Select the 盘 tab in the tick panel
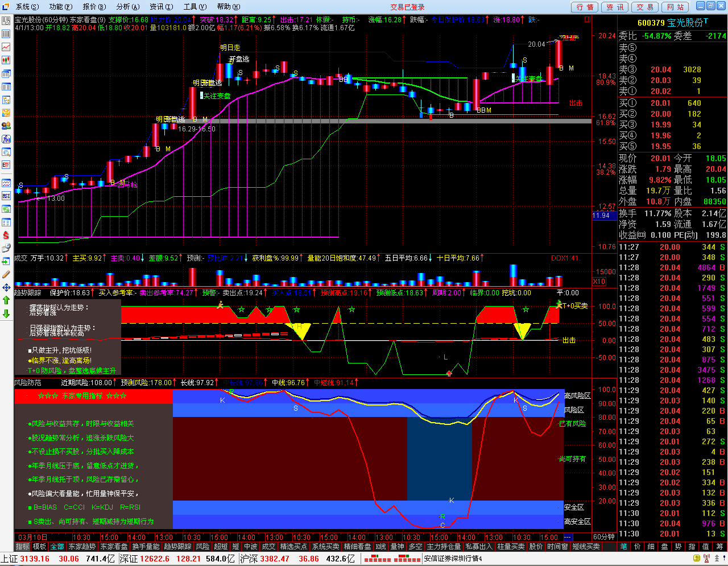Image resolution: width=728 pixels, height=566 pixels. tap(664, 547)
